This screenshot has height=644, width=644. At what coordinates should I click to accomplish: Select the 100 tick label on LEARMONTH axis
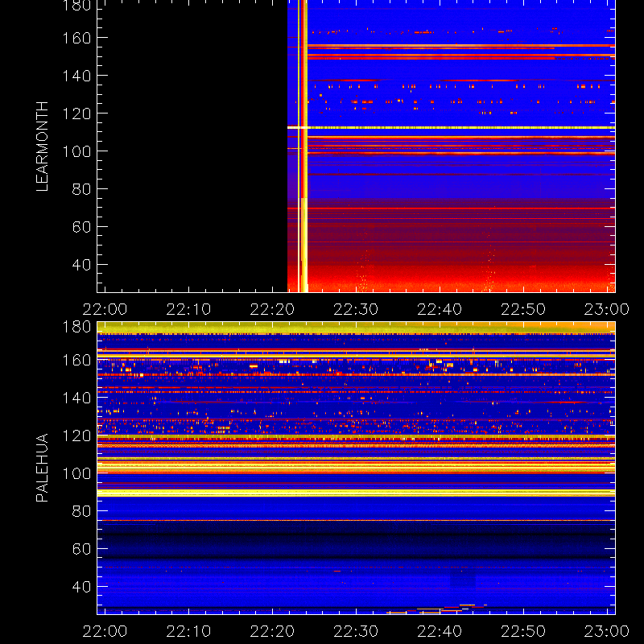pyautogui.click(x=76, y=151)
